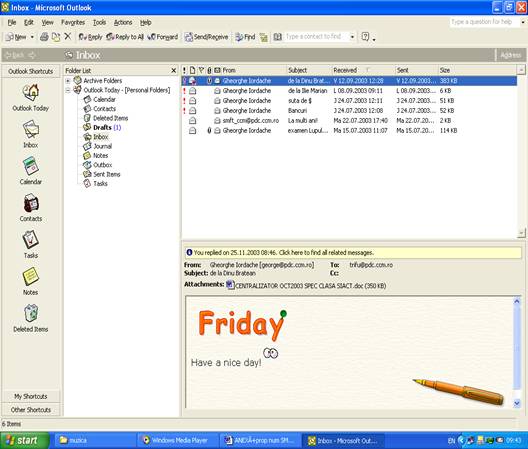
Task: Click the Organize toolbar icon
Action: (264, 37)
